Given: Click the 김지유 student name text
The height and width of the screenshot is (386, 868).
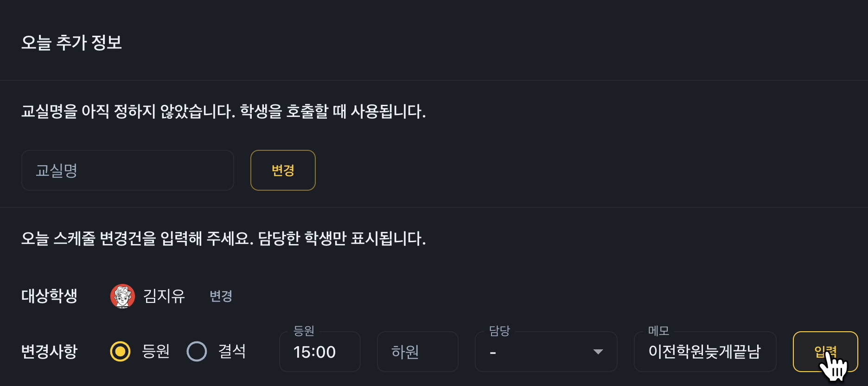Looking at the screenshot, I should coord(164,296).
